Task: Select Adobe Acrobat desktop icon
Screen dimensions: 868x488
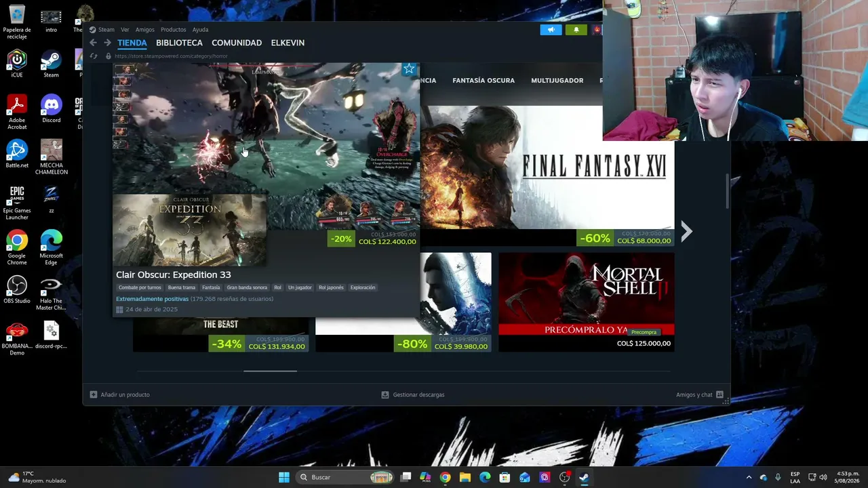Action: [17, 112]
